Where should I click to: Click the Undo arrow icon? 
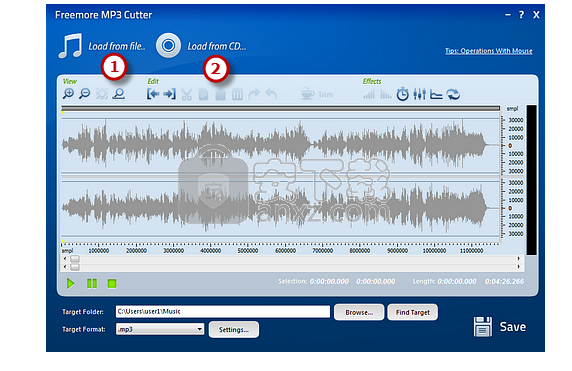271,94
